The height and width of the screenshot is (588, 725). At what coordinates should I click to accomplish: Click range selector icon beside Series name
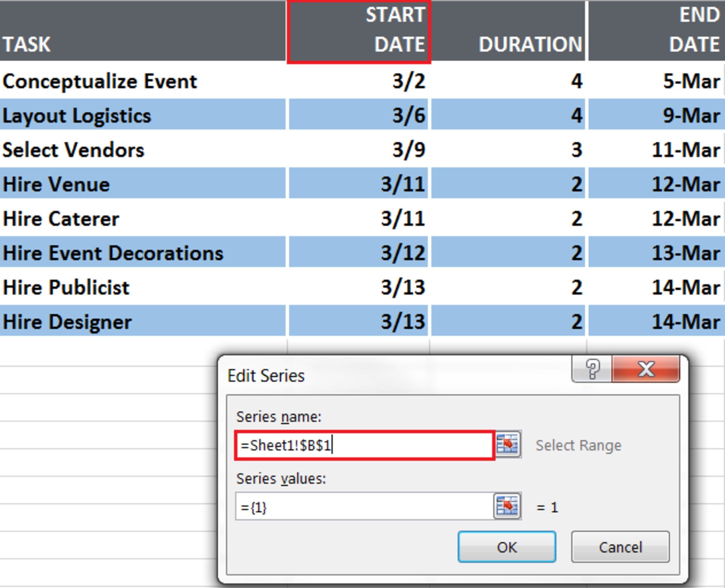pyautogui.click(x=508, y=445)
